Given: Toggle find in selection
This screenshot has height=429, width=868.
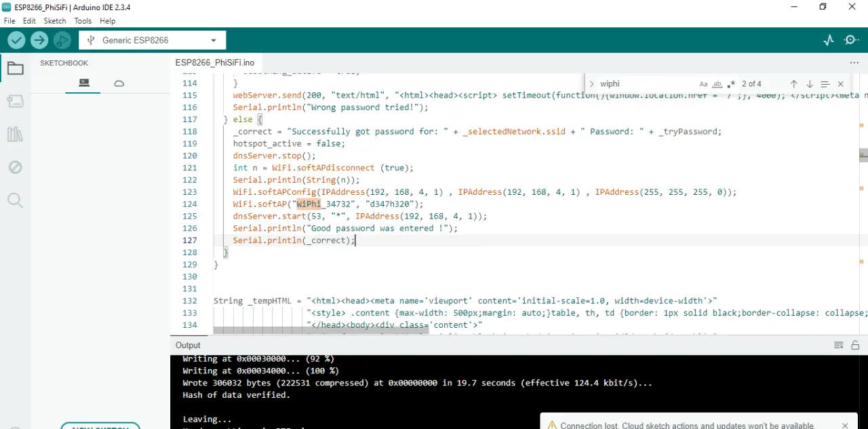Looking at the screenshot, I should pyautogui.click(x=825, y=84).
